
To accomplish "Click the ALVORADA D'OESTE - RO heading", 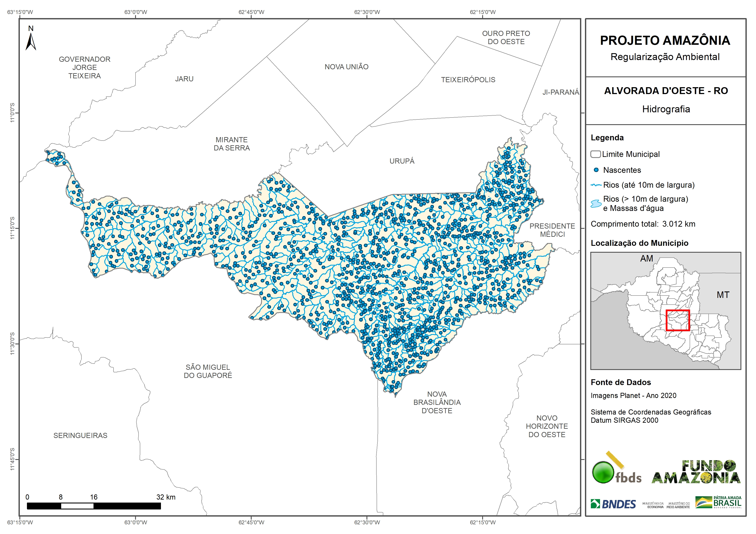I will click(666, 91).
